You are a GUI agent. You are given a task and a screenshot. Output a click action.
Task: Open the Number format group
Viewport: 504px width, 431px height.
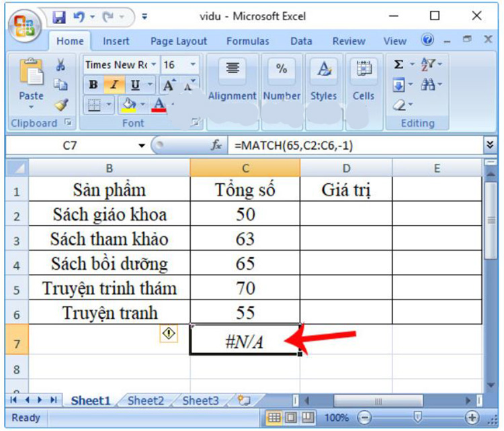(x=282, y=79)
